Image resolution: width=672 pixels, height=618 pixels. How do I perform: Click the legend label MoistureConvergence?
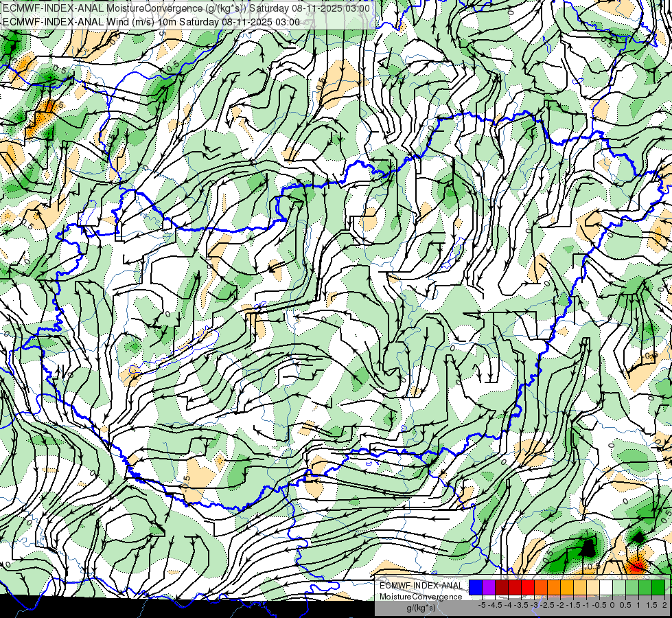[421, 597]
